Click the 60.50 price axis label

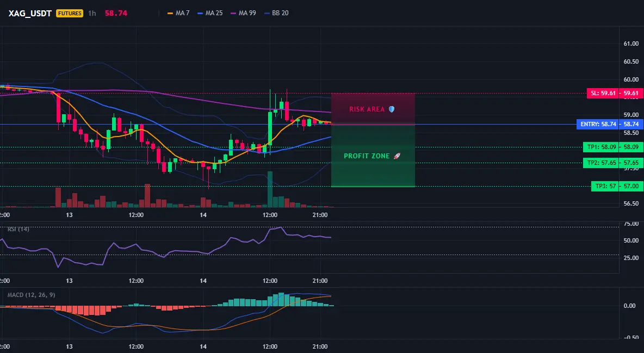[x=631, y=61]
